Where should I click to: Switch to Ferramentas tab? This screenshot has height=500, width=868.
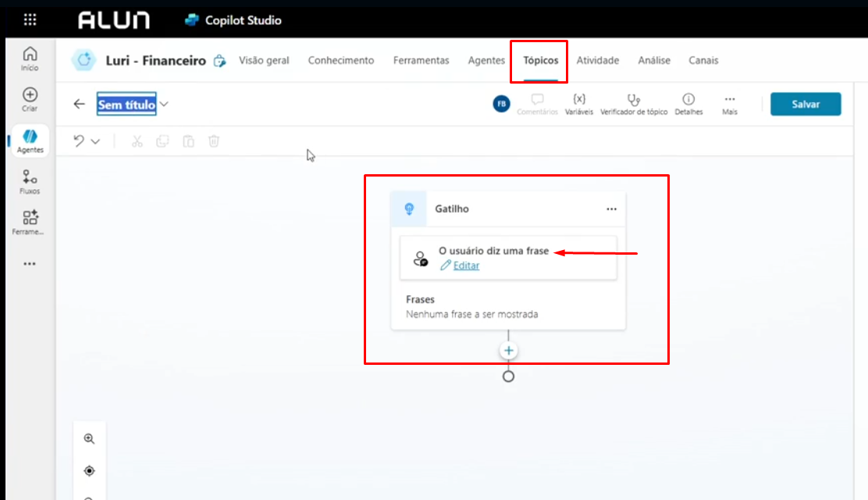tap(422, 60)
